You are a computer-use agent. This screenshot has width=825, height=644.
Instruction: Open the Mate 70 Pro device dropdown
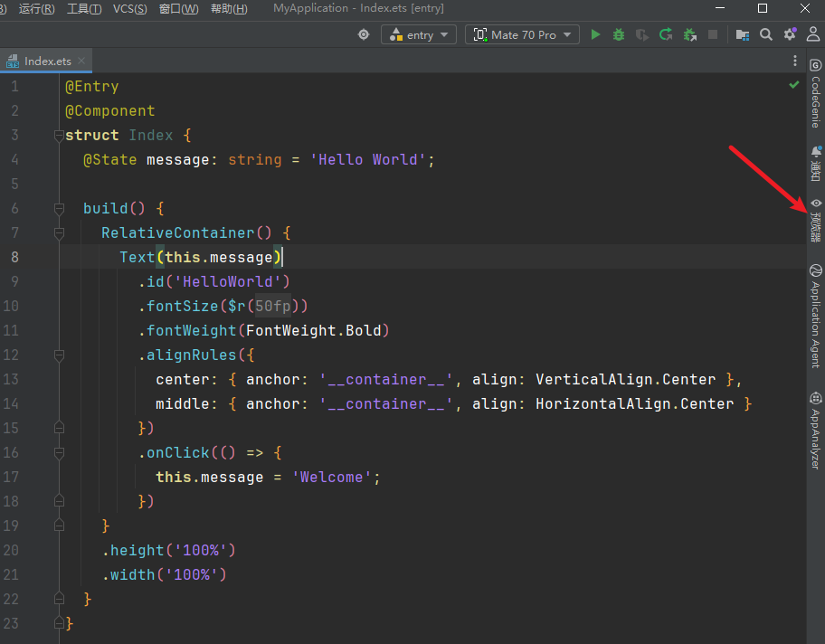522,34
